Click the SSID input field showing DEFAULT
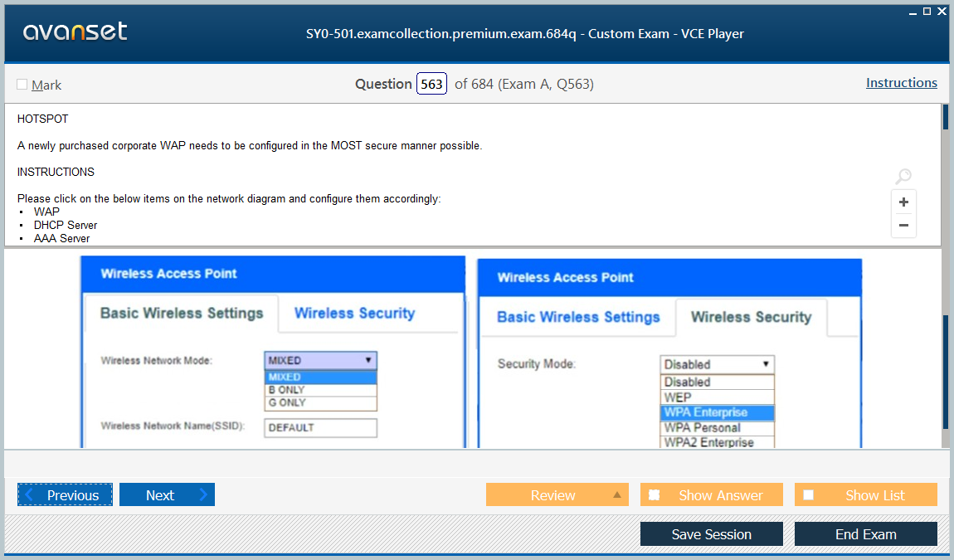 [320, 428]
